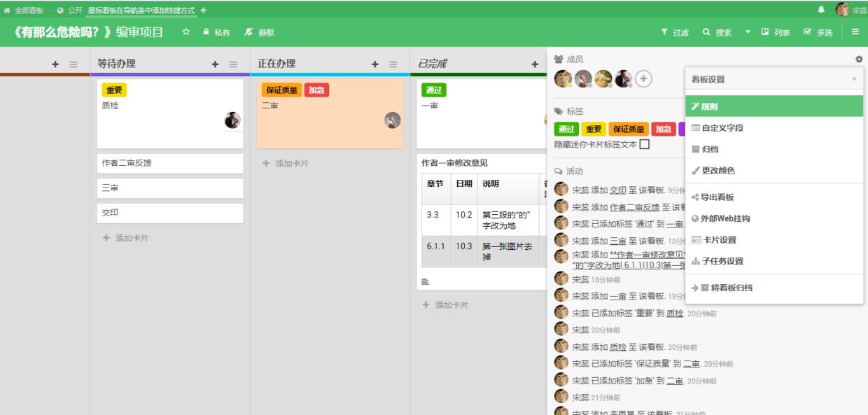The image size is (868, 415).
Task: Click second member avatar in 成员 section
Action: [x=583, y=79]
